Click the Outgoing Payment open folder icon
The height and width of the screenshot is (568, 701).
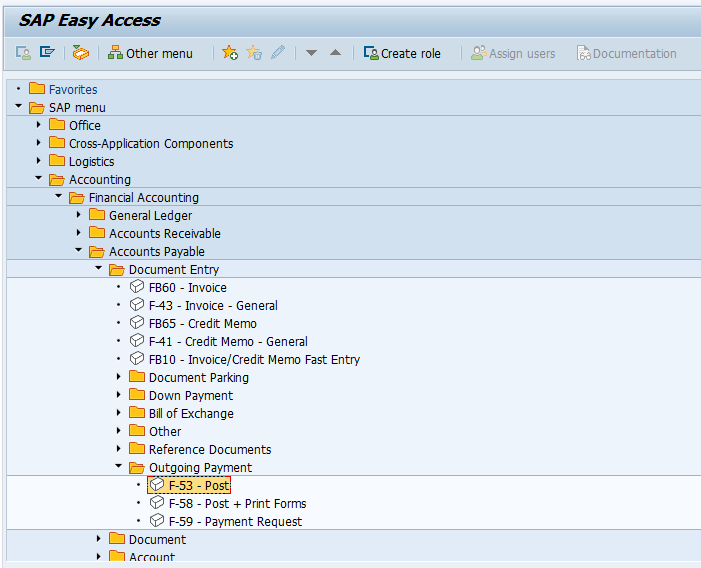point(137,467)
